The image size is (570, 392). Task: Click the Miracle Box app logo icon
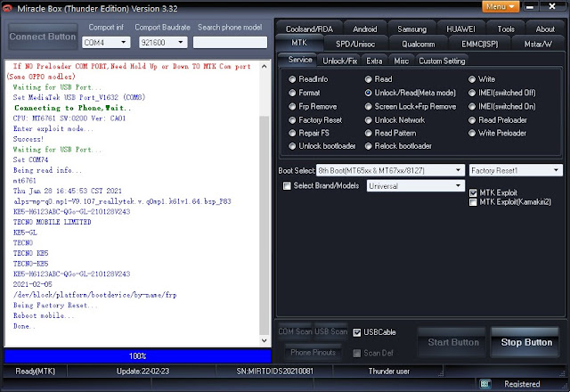pyautogui.click(x=7, y=8)
